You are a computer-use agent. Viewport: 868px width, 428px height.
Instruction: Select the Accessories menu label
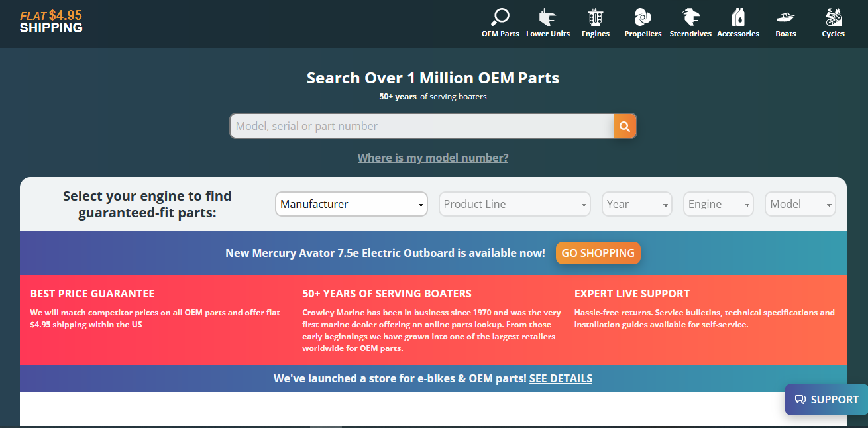click(x=738, y=34)
